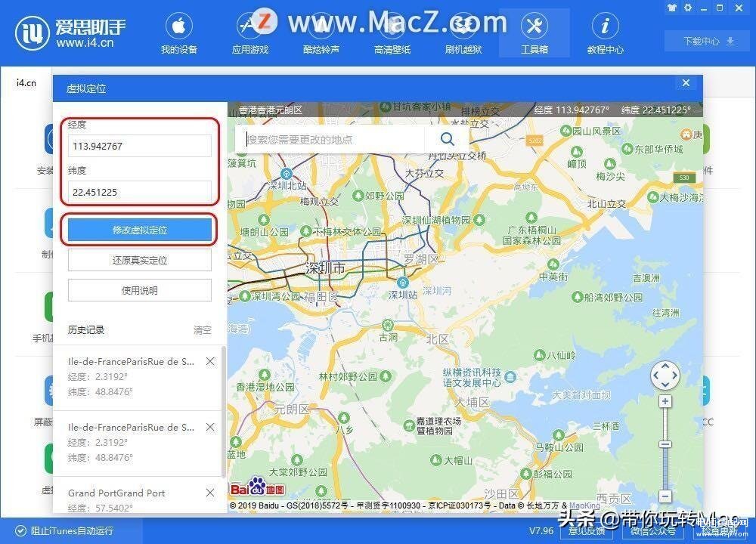Click the map search magnifier icon
Screen dimensions: 756x544
(448, 139)
